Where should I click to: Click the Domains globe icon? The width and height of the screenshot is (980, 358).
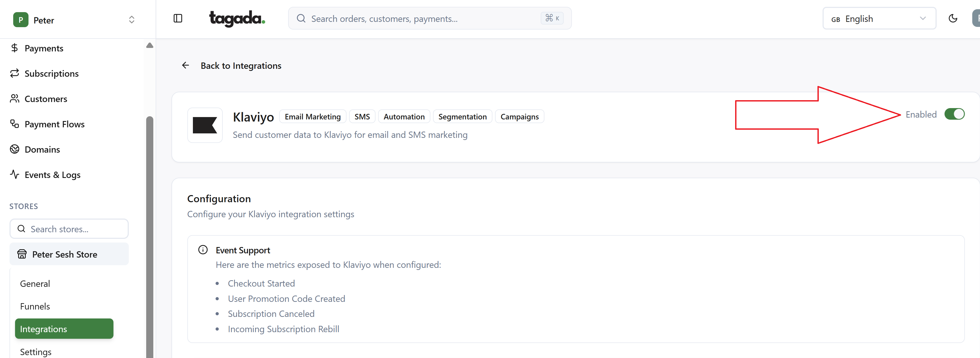tap(15, 149)
